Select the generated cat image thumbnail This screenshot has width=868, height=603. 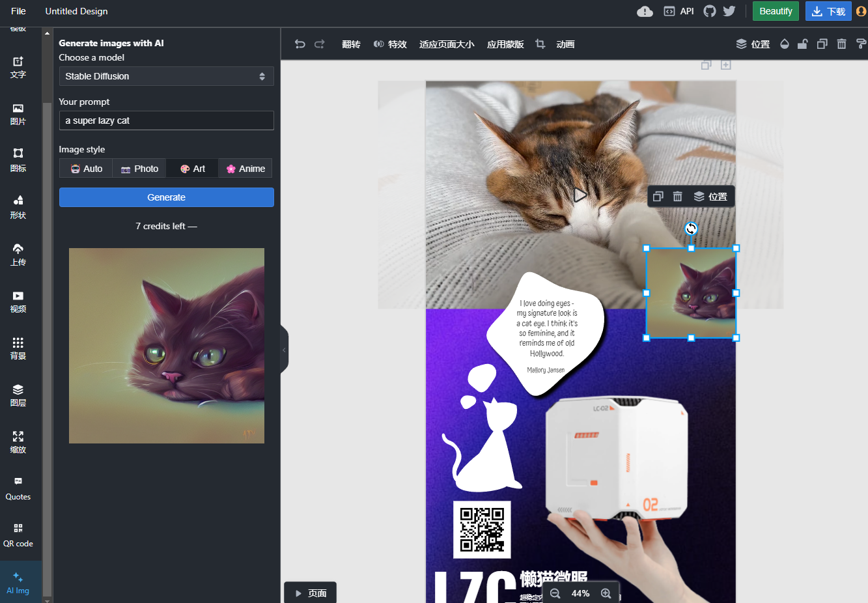point(167,346)
